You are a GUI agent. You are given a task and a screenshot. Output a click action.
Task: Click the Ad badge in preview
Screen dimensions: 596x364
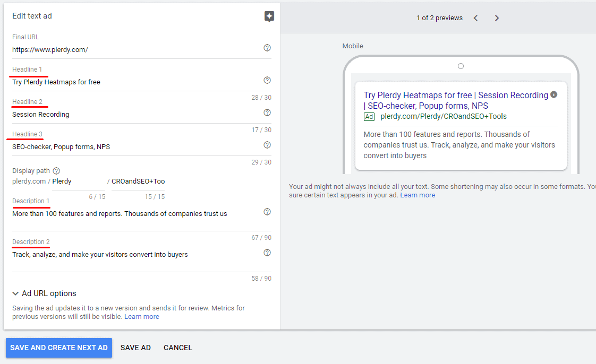click(369, 117)
